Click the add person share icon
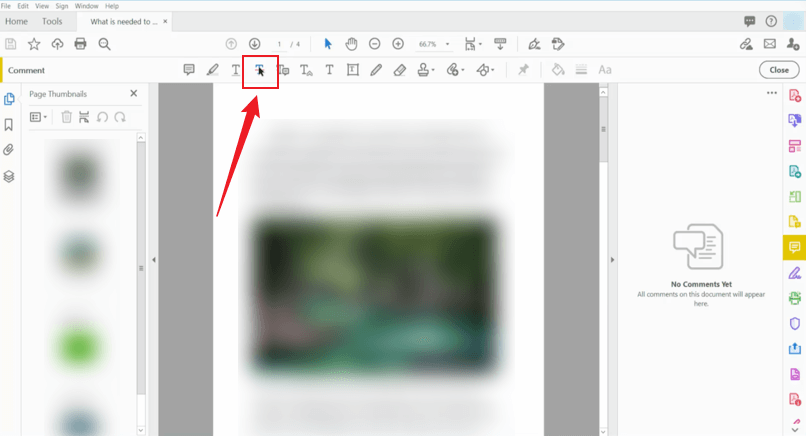 coord(793,44)
